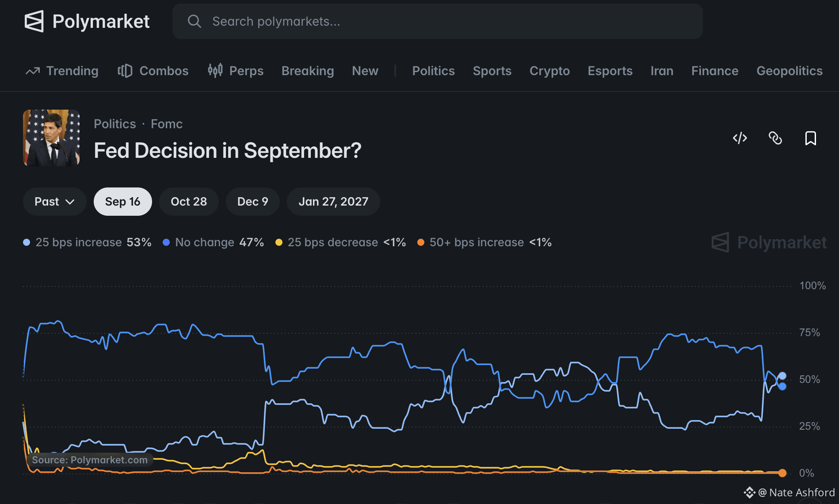The image size is (839, 504).
Task: Go to the Geopolitics category
Action: click(x=789, y=71)
